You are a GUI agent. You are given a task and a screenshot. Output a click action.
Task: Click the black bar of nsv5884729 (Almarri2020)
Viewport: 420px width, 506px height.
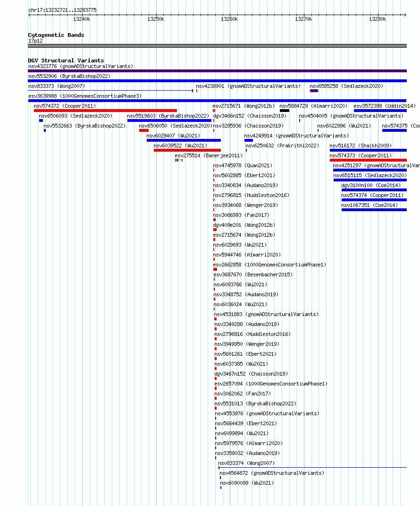(284, 111)
